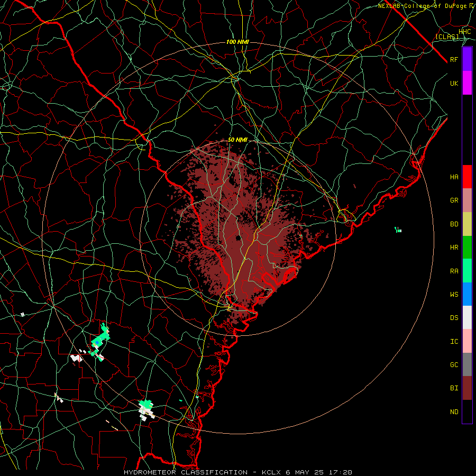Click the WS blue legend swatch

[467, 294]
